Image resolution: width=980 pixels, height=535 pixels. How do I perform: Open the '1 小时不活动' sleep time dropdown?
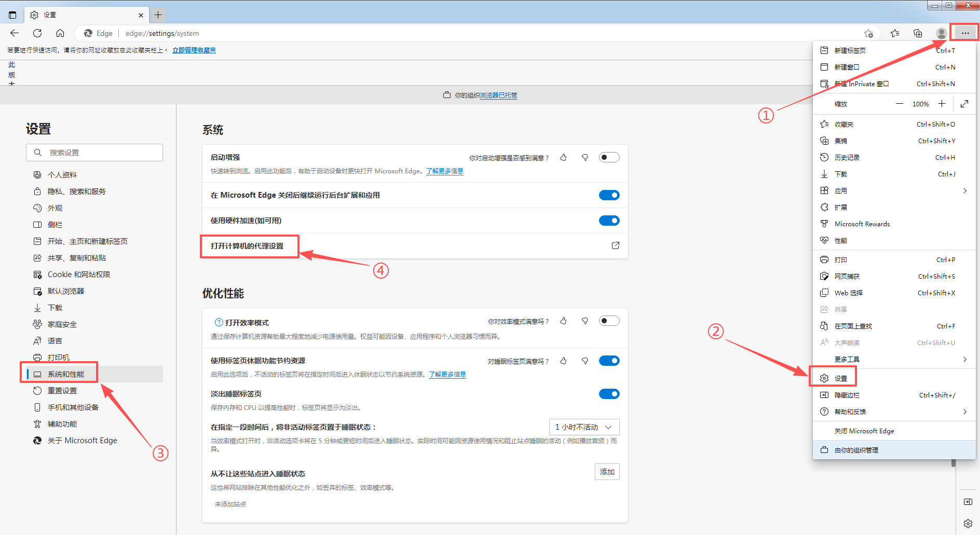584,427
